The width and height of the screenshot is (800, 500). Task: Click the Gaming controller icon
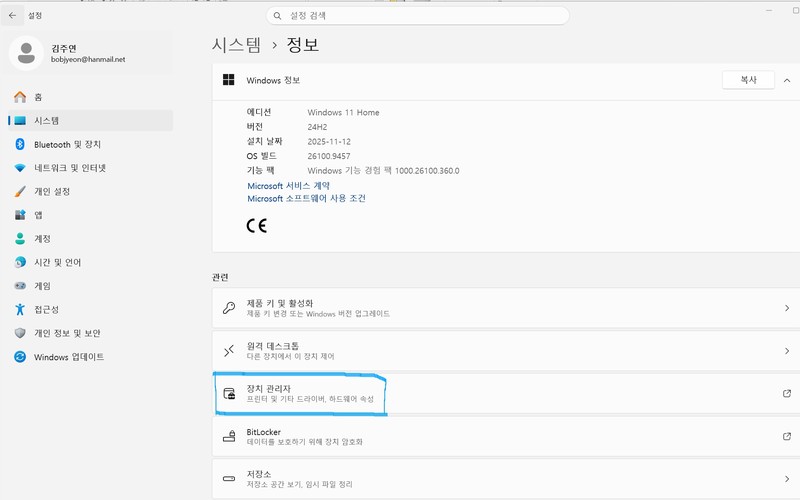coord(20,286)
